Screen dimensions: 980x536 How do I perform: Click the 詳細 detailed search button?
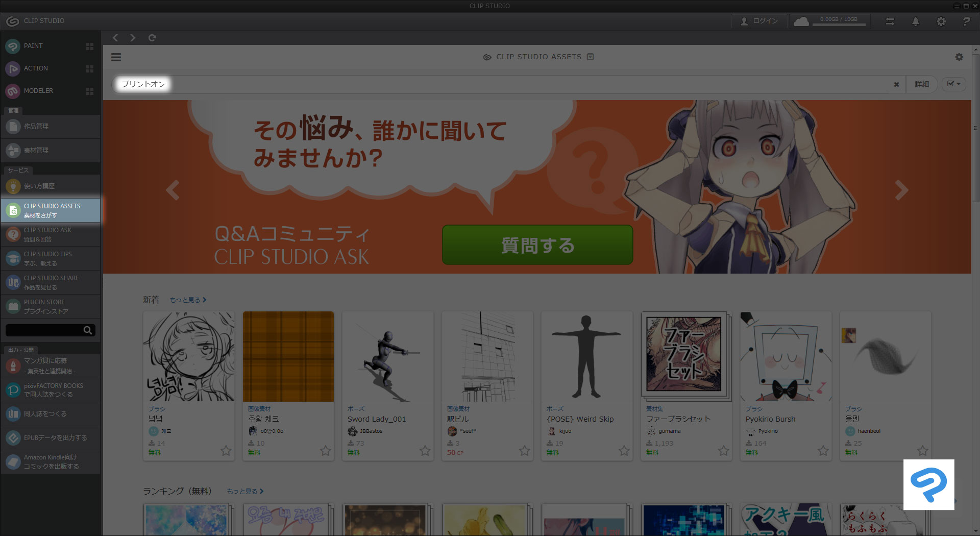click(922, 84)
